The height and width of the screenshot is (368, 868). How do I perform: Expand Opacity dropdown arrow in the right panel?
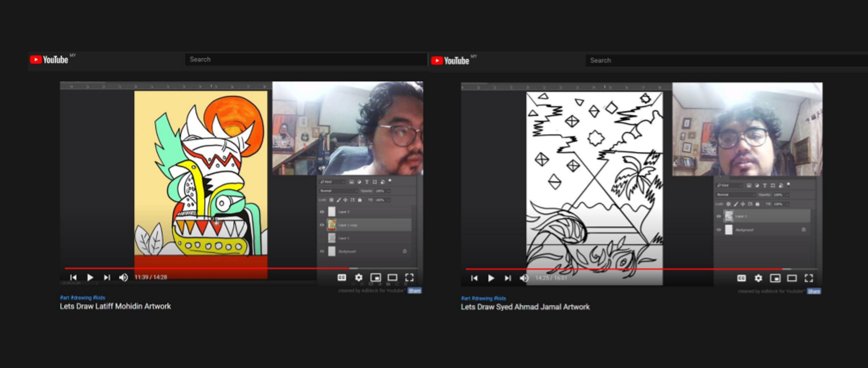(787, 195)
